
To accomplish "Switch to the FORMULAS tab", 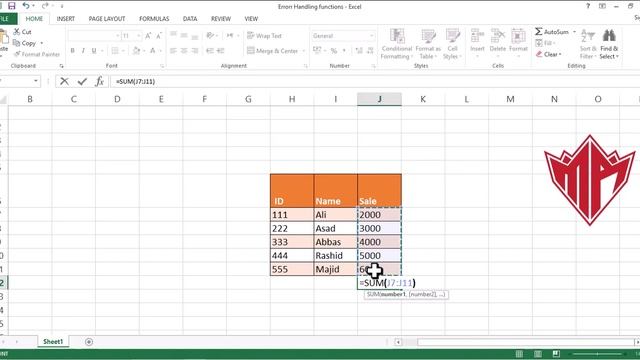I will (x=154, y=19).
